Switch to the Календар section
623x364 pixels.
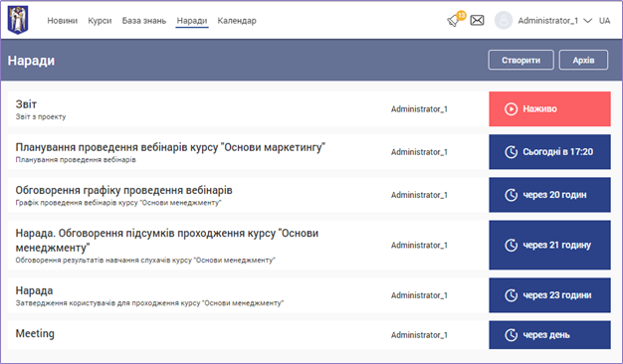(237, 21)
